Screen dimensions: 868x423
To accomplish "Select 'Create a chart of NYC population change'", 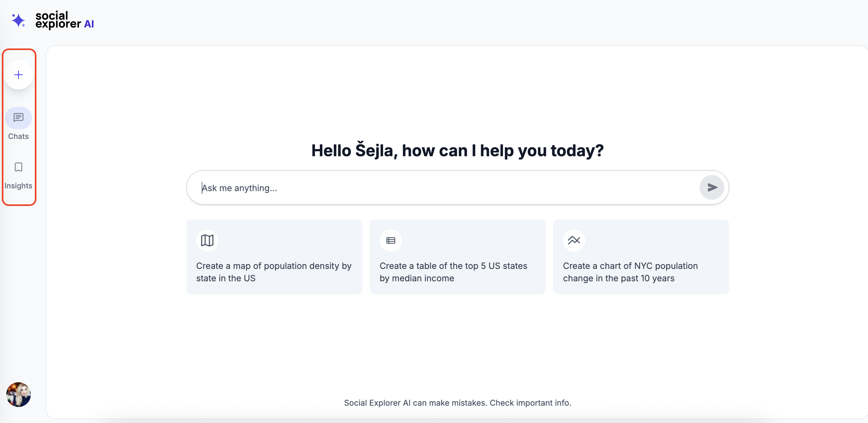I will click(x=630, y=272).
